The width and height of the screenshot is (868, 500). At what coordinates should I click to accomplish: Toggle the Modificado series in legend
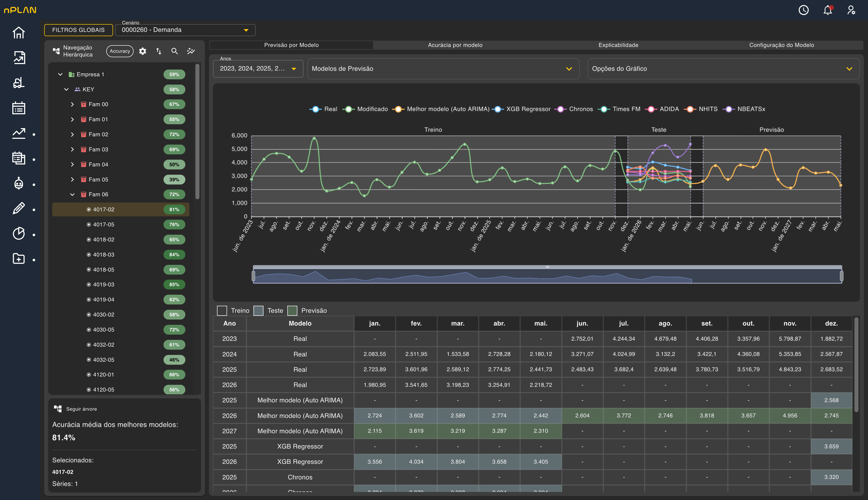[x=365, y=109]
